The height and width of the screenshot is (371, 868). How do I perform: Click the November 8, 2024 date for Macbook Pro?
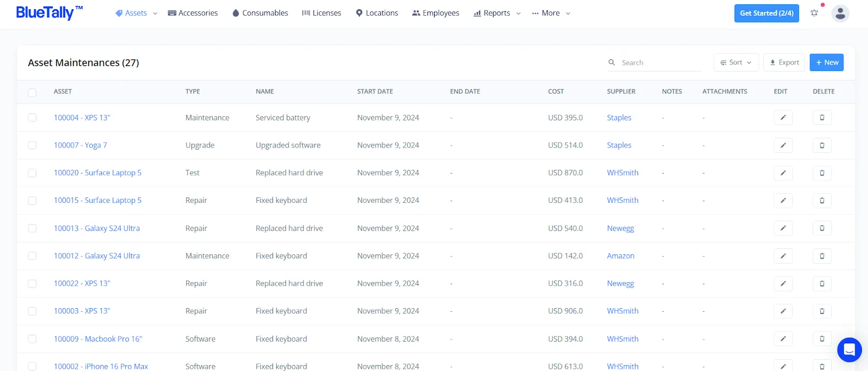click(388, 339)
